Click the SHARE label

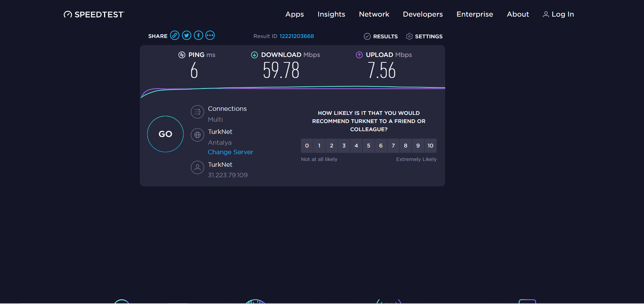(158, 36)
